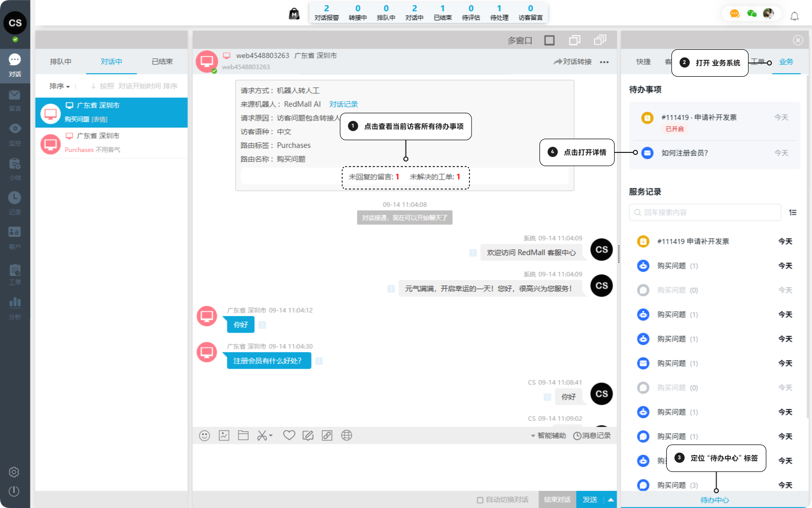This screenshot has width=812, height=508.
Task: Switch to the 已结束 tab
Action: pyautogui.click(x=162, y=61)
